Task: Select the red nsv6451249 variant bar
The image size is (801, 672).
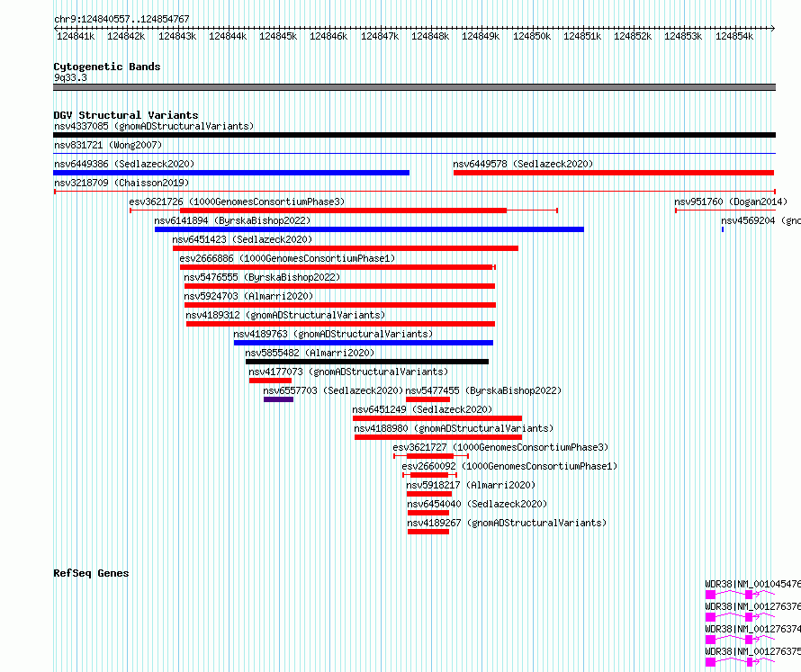Action: (x=437, y=418)
